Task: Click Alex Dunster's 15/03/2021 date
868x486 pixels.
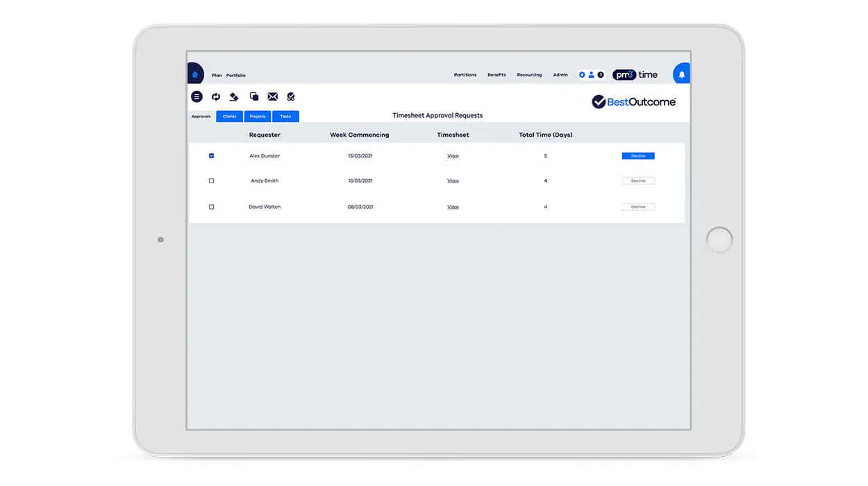Action: tap(360, 156)
